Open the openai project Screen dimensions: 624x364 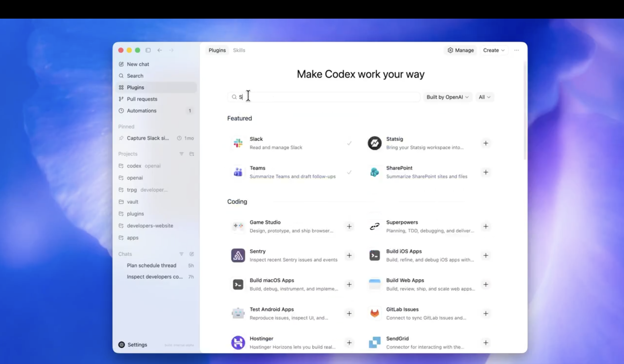pyautogui.click(x=156, y=178)
